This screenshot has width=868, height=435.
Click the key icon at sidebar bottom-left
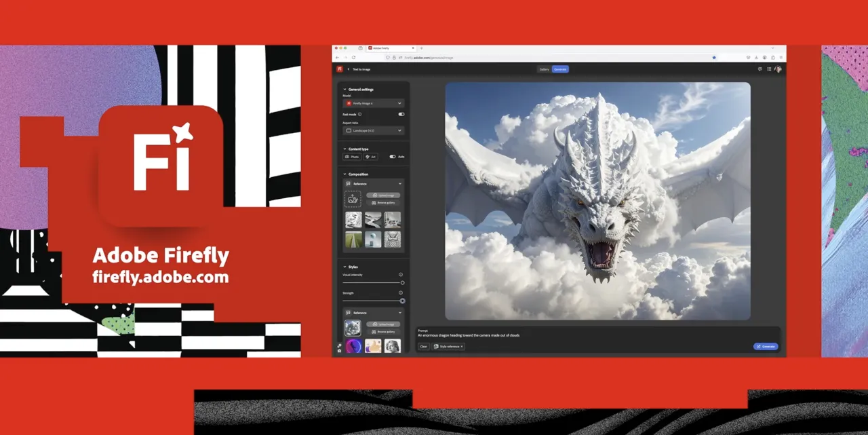(x=339, y=345)
